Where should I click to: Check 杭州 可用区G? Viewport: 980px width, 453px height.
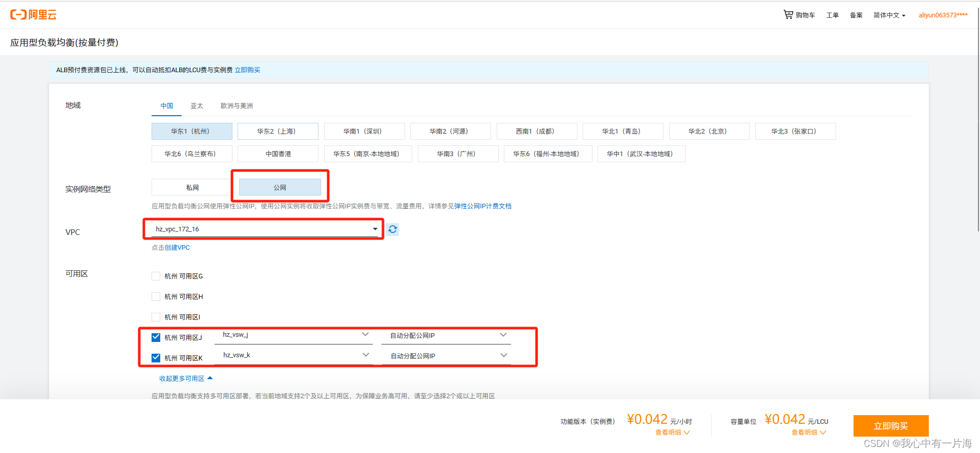pyautogui.click(x=156, y=276)
